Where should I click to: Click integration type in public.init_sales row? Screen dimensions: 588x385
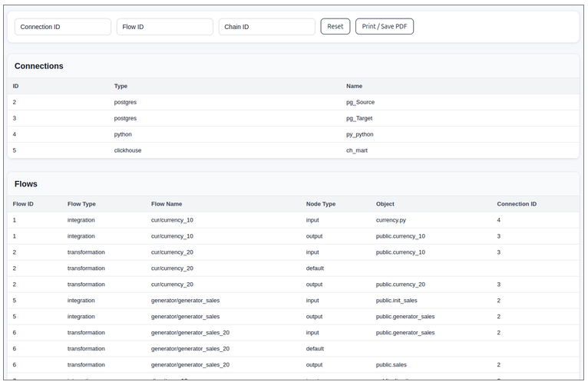click(81, 301)
